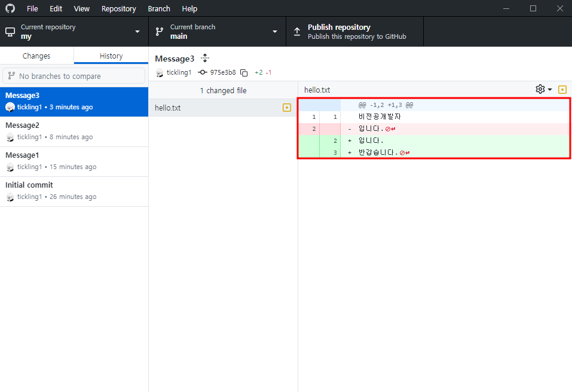Click the tickling1 author avatar in header
Viewport: 572px width, 392px height.
coord(160,72)
